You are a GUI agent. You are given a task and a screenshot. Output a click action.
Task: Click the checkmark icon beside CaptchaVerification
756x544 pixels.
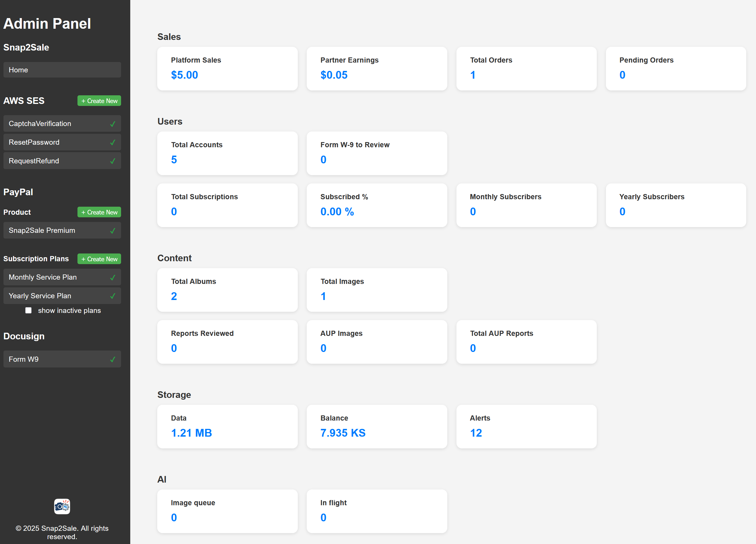pyautogui.click(x=113, y=124)
